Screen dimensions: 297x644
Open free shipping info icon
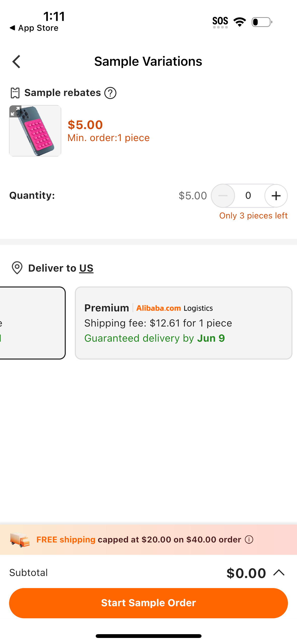249,539
